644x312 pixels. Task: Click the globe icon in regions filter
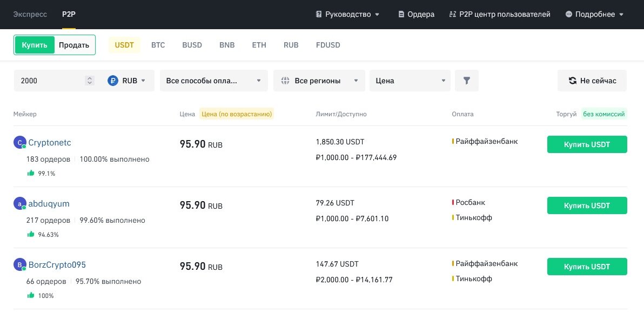[286, 81]
